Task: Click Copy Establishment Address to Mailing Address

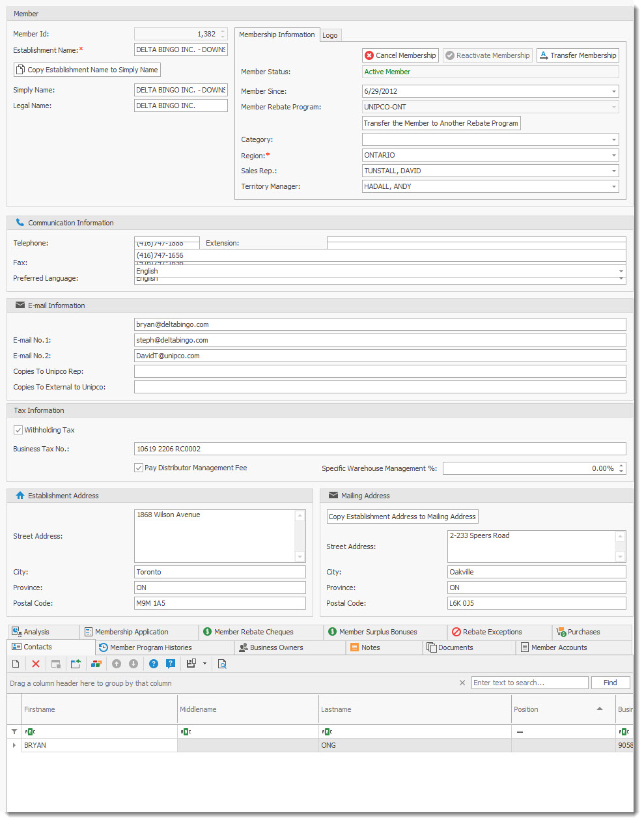Action: coord(402,517)
